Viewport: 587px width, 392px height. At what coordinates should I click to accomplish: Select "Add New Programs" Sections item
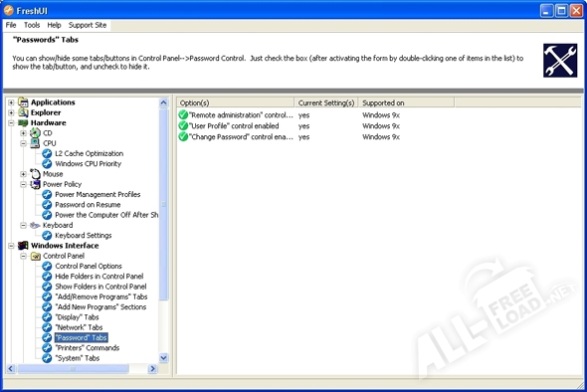(x=100, y=307)
